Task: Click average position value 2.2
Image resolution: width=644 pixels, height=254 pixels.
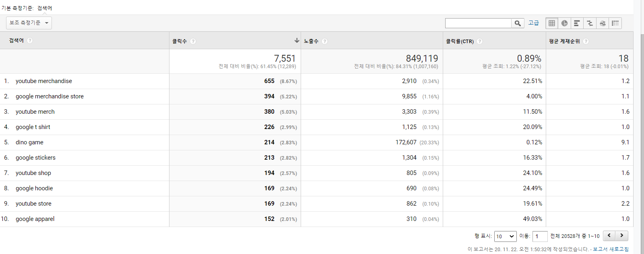Action: point(625,204)
